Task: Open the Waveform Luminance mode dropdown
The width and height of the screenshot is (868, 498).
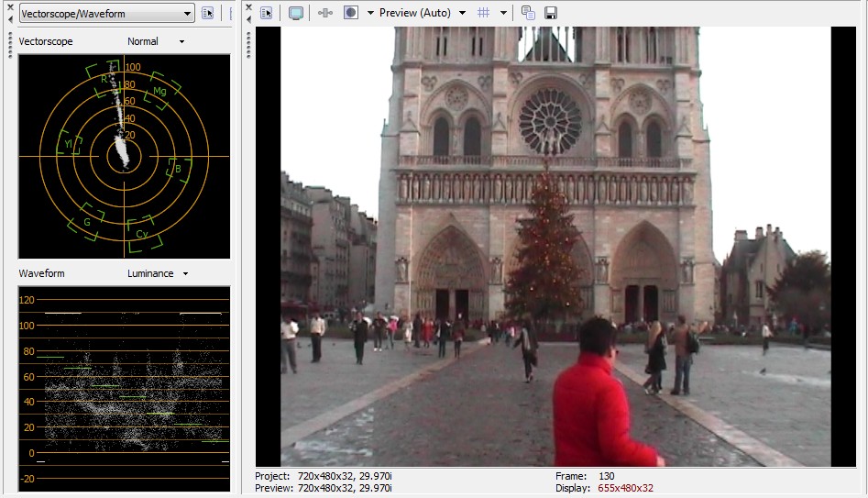Action: [x=185, y=273]
